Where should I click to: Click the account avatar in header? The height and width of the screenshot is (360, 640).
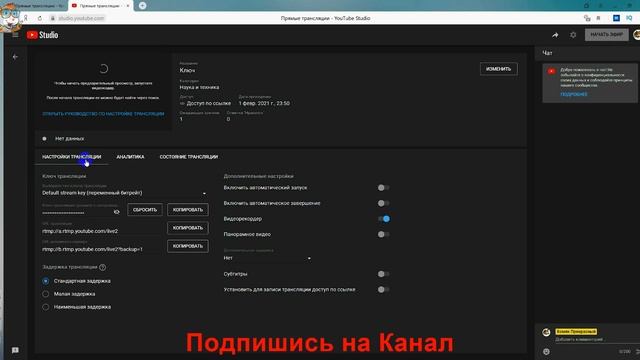636,35
